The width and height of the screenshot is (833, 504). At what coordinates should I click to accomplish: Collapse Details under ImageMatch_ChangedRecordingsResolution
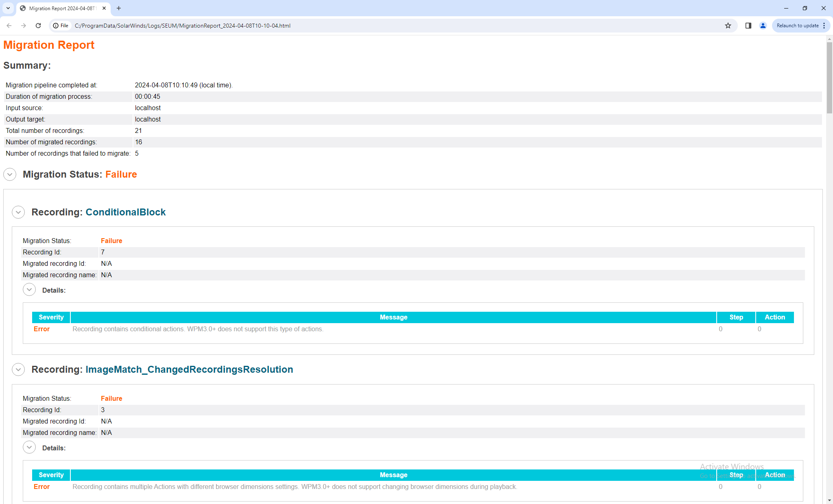pyautogui.click(x=29, y=447)
